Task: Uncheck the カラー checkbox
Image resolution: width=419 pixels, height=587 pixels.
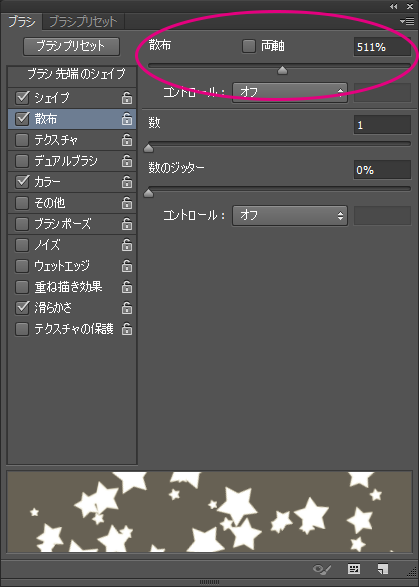Action: (22, 182)
